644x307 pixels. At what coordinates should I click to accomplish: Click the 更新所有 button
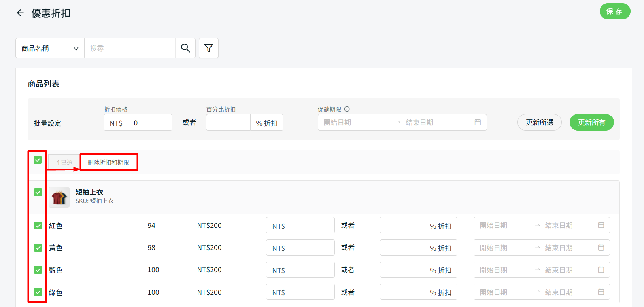tap(591, 122)
